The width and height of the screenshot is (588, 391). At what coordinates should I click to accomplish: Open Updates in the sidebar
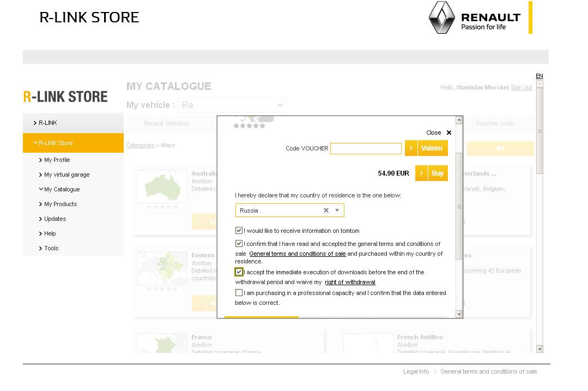click(55, 219)
